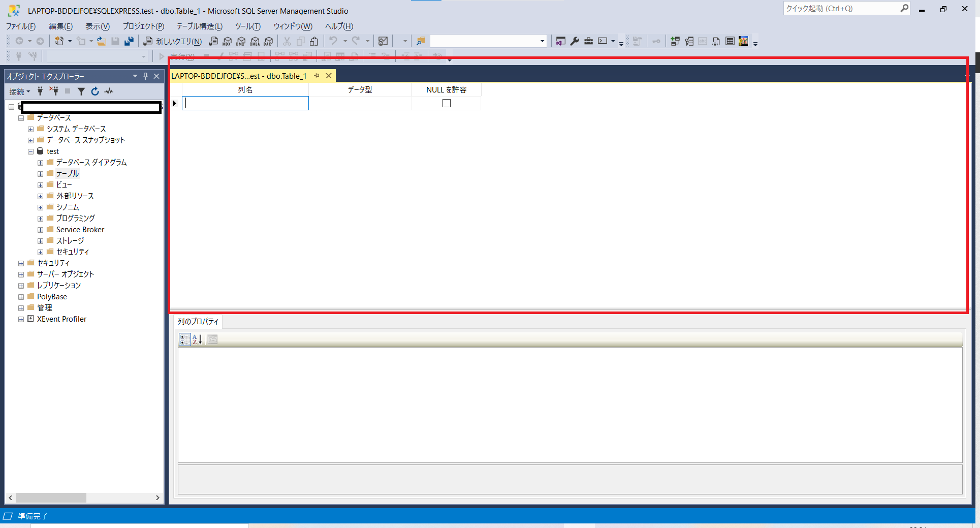Click the Toolbox briefcase icon
The width and height of the screenshot is (980, 528).
(x=588, y=41)
